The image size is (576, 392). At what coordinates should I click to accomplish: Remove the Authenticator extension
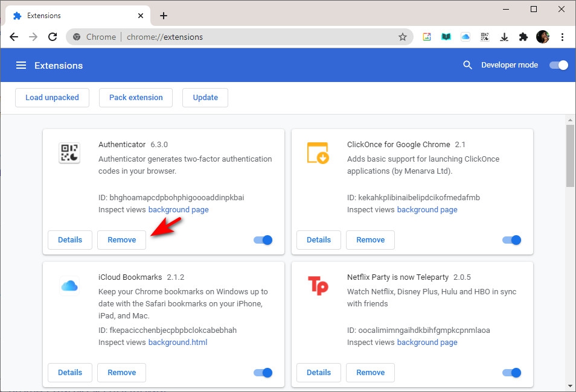pos(121,240)
